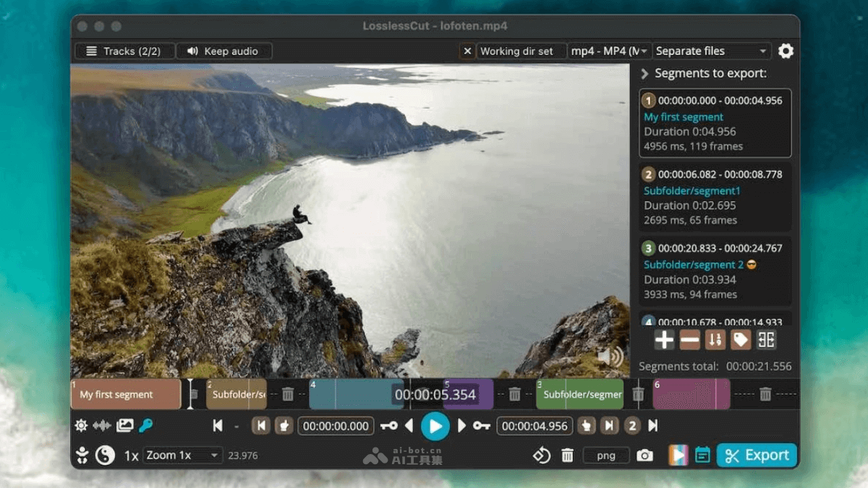
Task: Click the split segment icon
Action: pyautogui.click(x=766, y=340)
